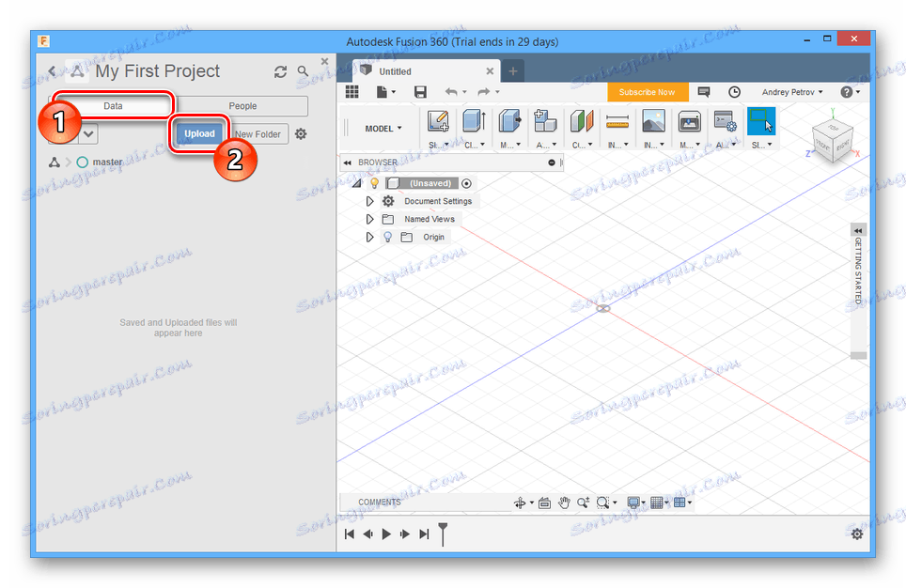Viewport: 906px width, 588px height.
Task: Select the Pan hand tool
Action: coord(564,503)
